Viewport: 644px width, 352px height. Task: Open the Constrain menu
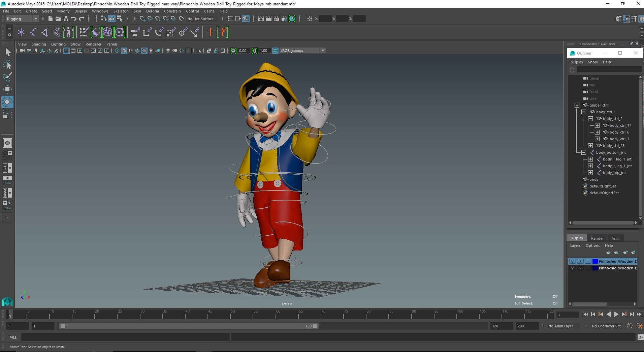coord(172,11)
